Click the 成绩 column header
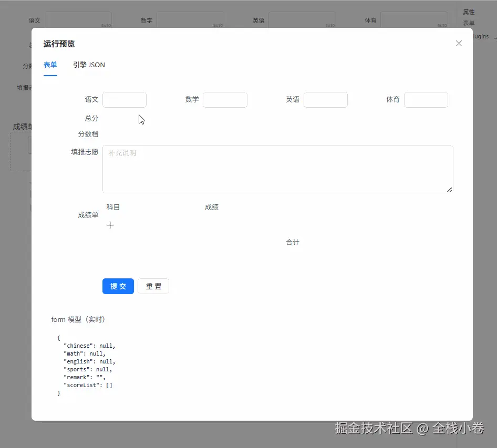Screen dimensions: 497x448 coord(212,207)
